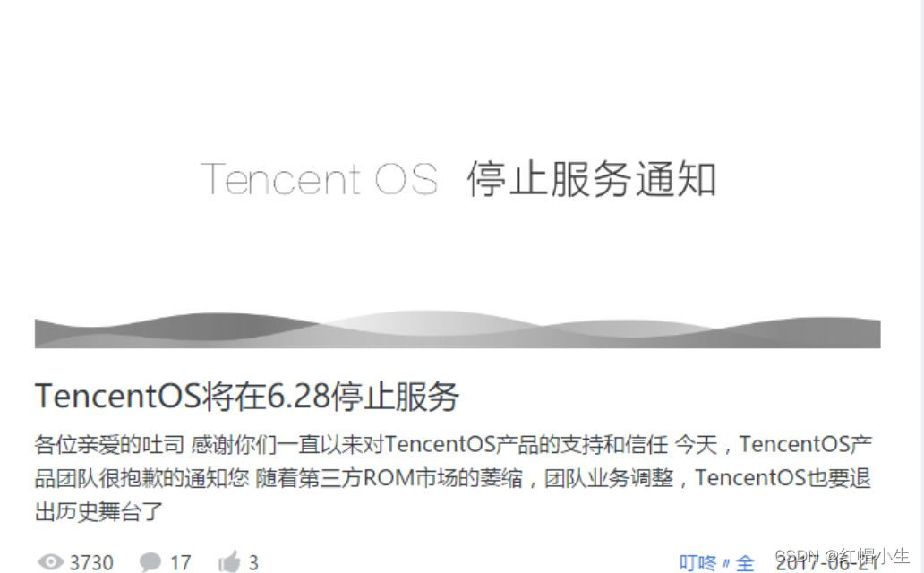The width and height of the screenshot is (924, 573).
Task: Open the 17 comments count
Action: (x=180, y=562)
